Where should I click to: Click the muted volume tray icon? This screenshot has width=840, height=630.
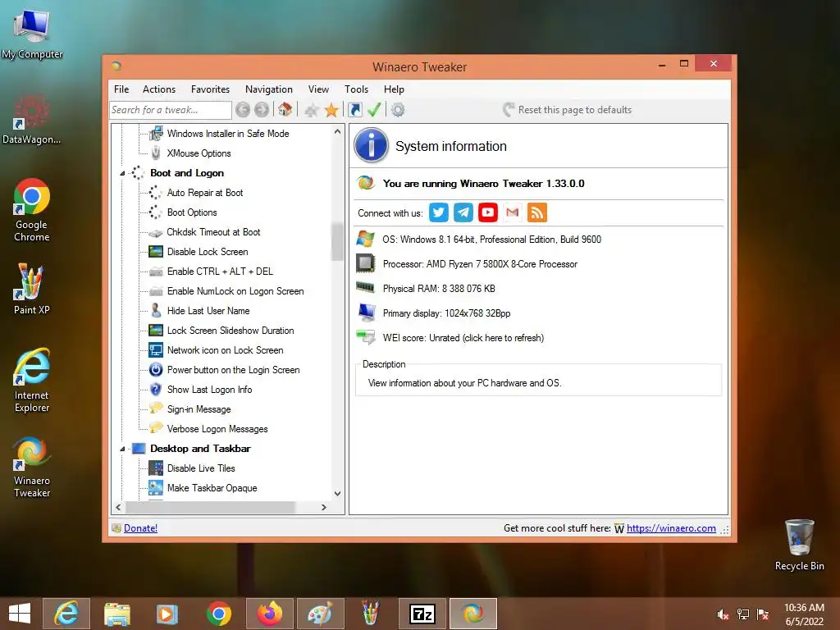[723, 614]
